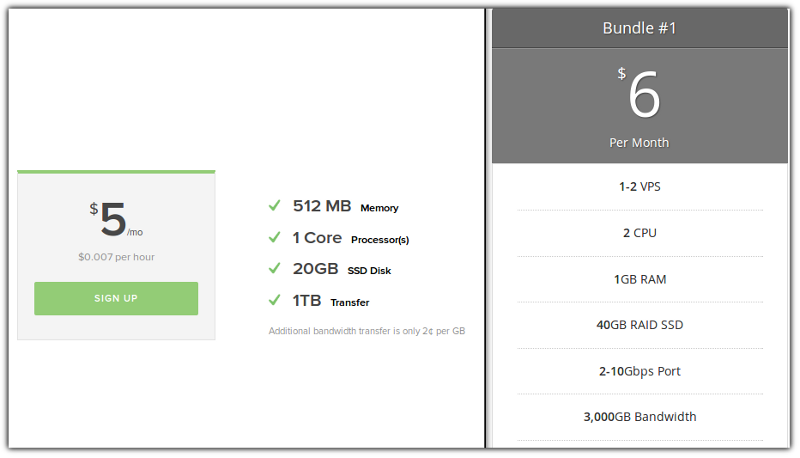Screen dimensions: 800x458
Task: Click the $6 price in Bundle panel
Action: click(640, 97)
